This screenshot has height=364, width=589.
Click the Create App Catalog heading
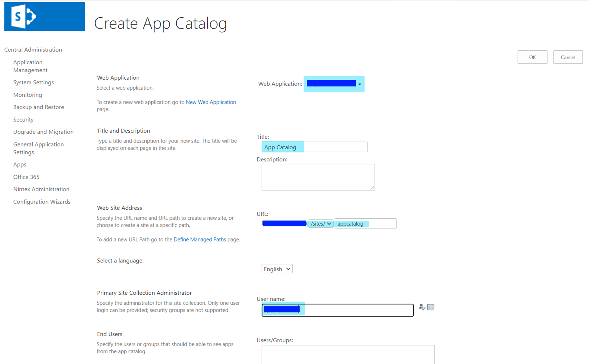click(x=160, y=24)
